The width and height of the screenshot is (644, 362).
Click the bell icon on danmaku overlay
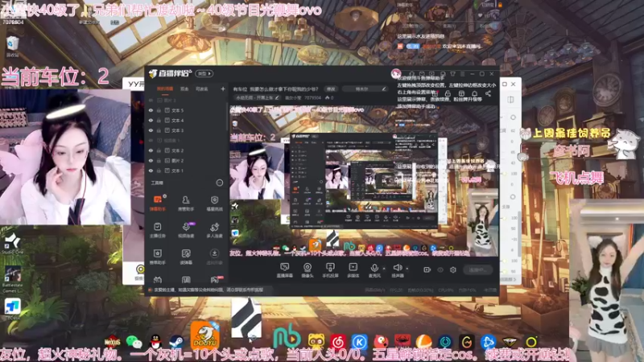(475, 93)
